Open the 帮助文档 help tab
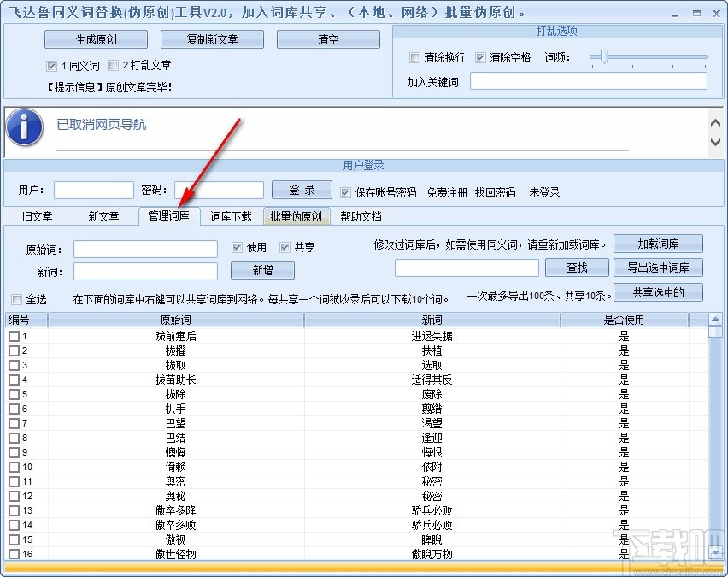 pyautogui.click(x=361, y=216)
